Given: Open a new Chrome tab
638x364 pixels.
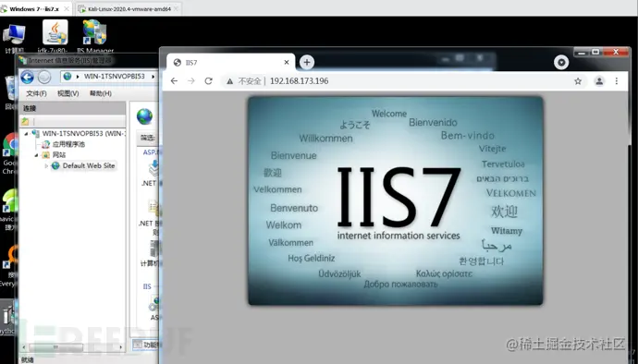Looking at the screenshot, I should (307, 62).
